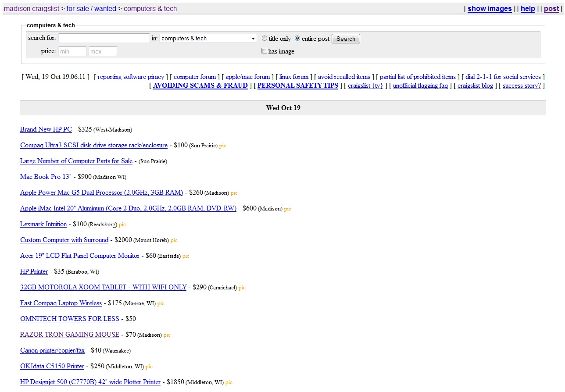Select the 'entire post' radio button

click(297, 39)
